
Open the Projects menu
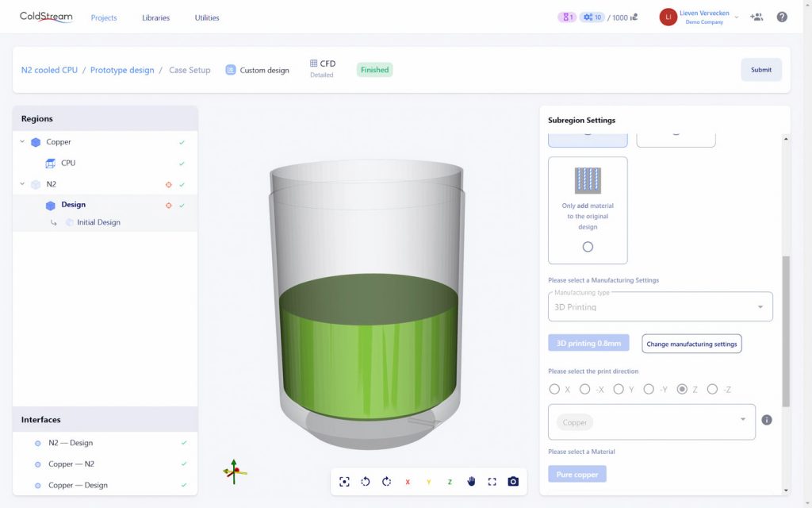coord(104,17)
